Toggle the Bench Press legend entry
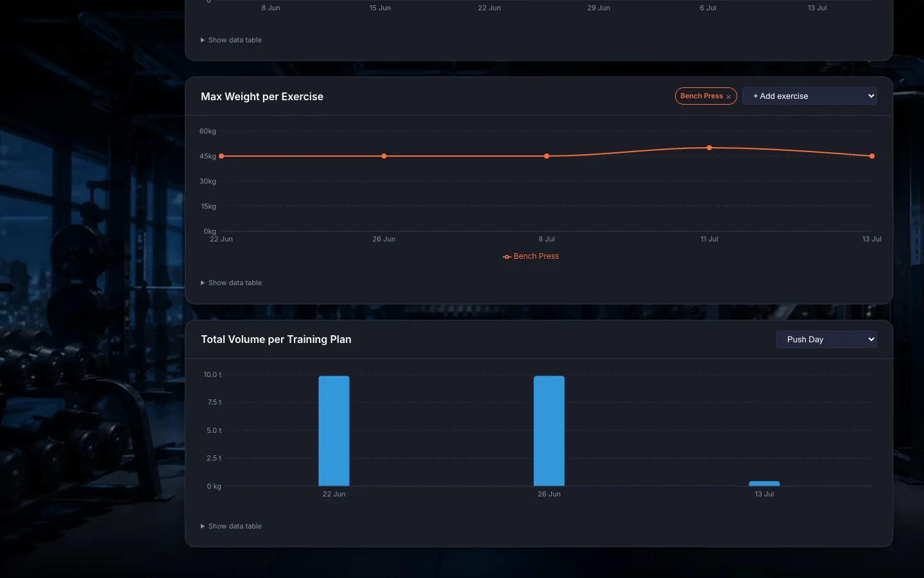Viewport: 924px width, 578px height. 531,256
